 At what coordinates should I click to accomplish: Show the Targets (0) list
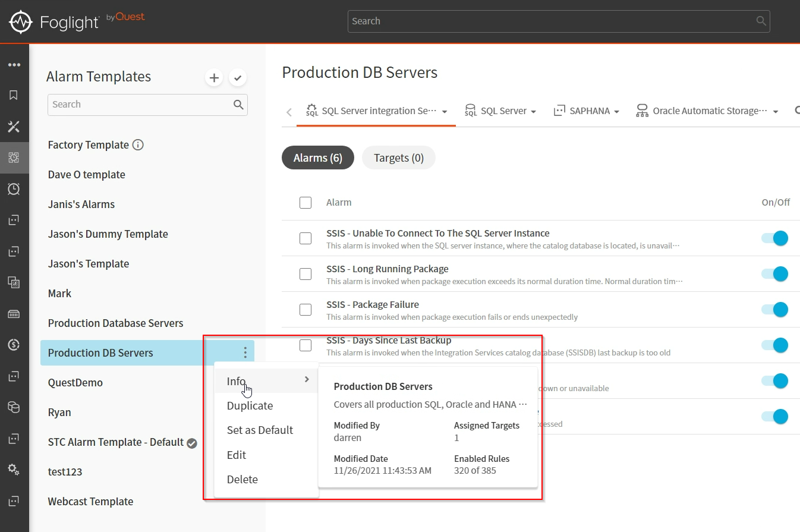tap(399, 158)
